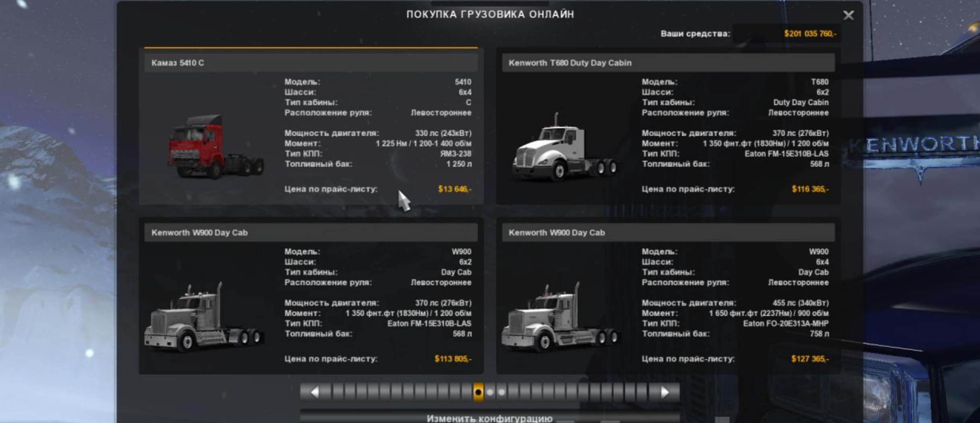Select the highlighted orange page indicator

[x=478, y=392]
